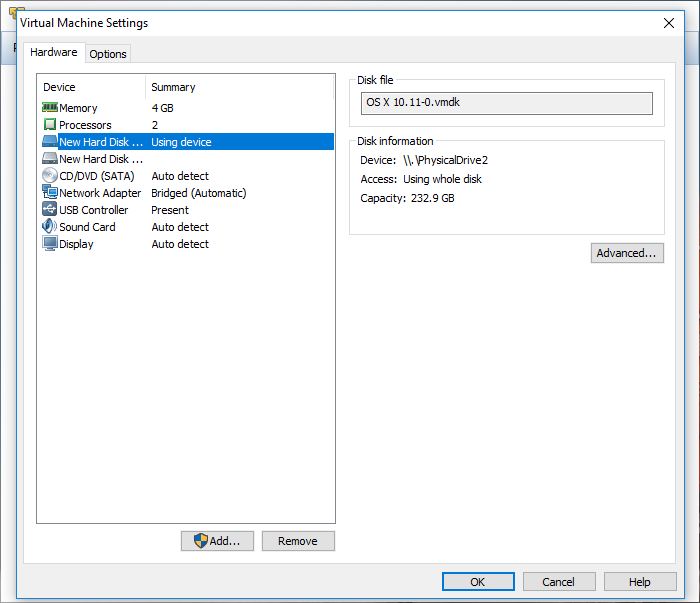Select the Processors row label

pyautogui.click(x=85, y=125)
